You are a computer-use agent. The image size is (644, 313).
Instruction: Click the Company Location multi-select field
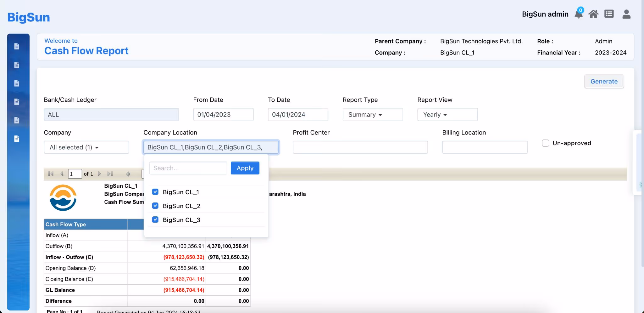tap(211, 147)
